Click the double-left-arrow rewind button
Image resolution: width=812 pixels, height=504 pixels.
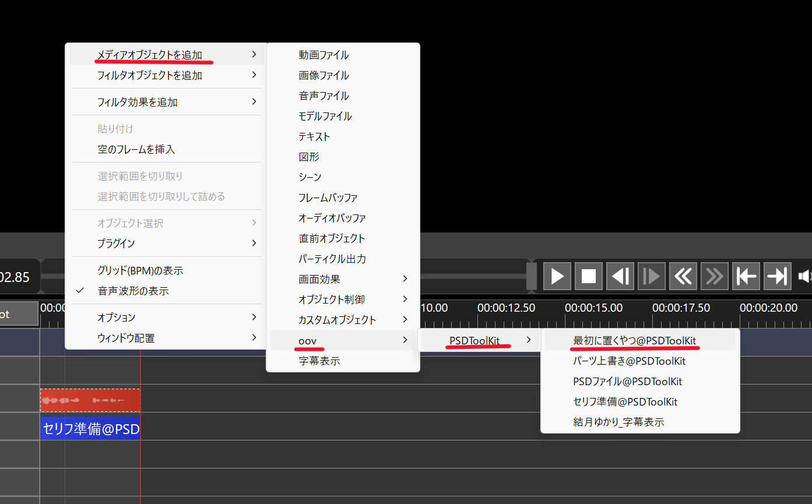[x=683, y=276]
